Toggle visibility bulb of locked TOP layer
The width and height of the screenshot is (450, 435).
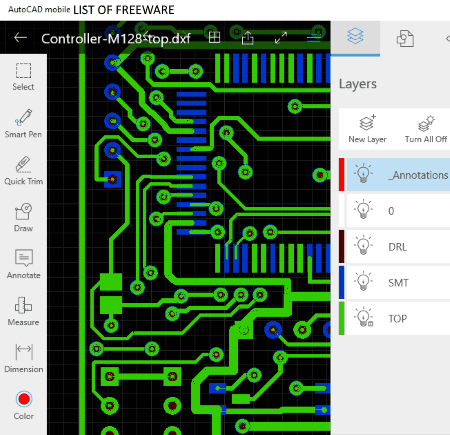pyautogui.click(x=363, y=318)
